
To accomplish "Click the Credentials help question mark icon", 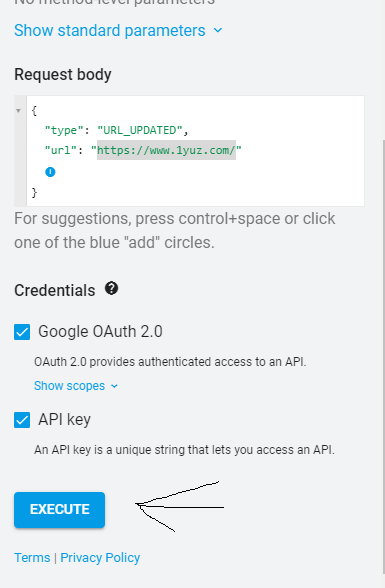I will click(111, 289).
